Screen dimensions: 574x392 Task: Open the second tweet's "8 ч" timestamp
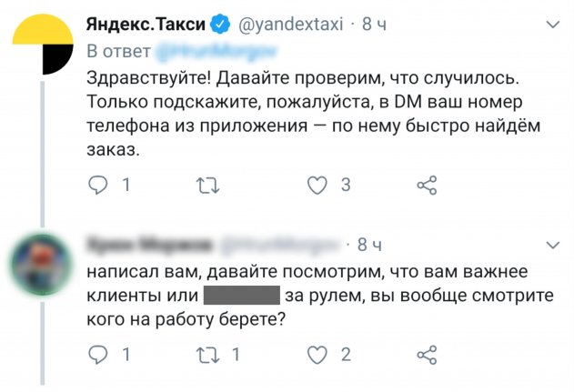(x=369, y=245)
